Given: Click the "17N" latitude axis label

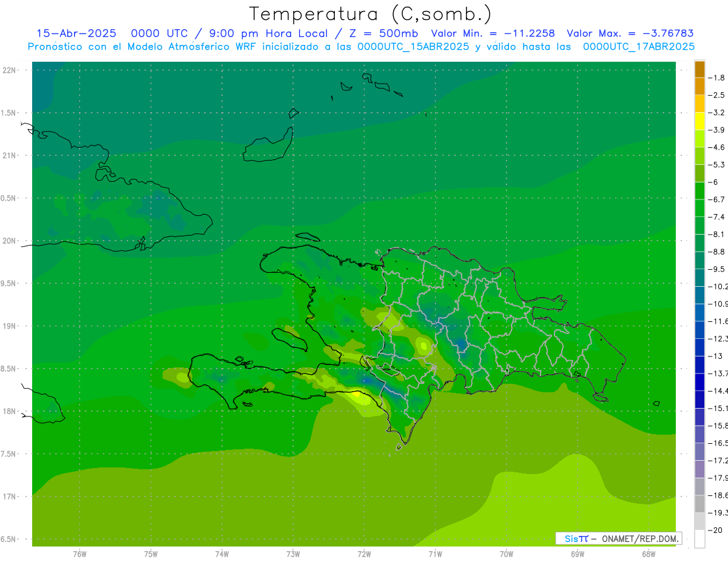Looking at the screenshot, I should 10,497.
